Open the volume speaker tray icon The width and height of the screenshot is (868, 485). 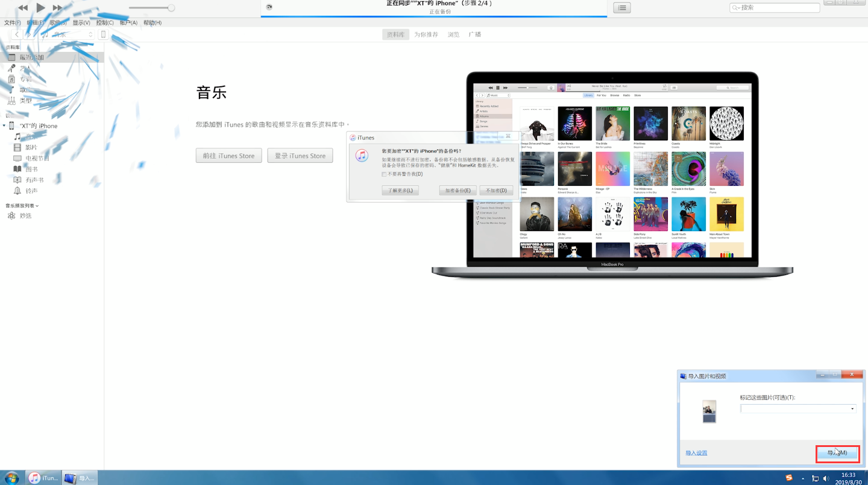[826, 478]
